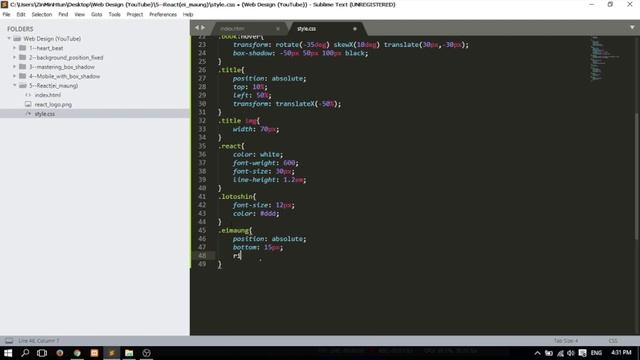Image resolution: width=640 pixels, height=360 pixels.
Task: Close the index.html tab
Action: pyautogui.click(x=278, y=29)
